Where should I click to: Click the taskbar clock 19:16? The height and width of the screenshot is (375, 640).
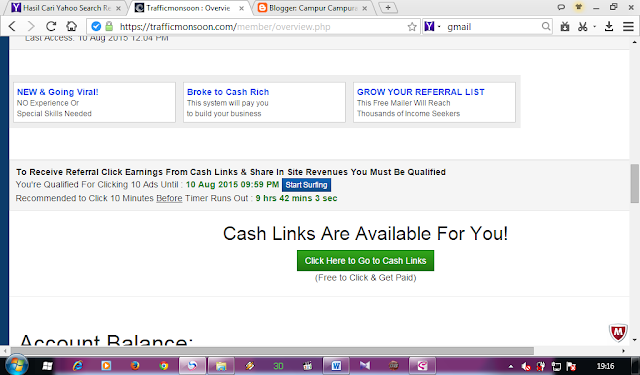click(x=605, y=366)
